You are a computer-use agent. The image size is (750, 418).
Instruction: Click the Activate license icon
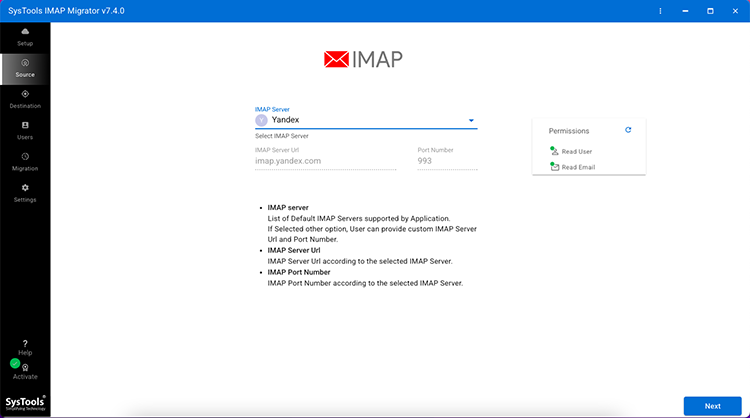click(25, 367)
